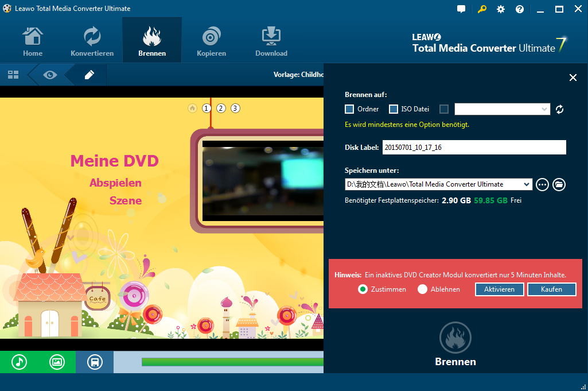This screenshot has width=588, height=391.
Task: Click the Leawo Total Media Converter logo
Action: tap(489, 44)
